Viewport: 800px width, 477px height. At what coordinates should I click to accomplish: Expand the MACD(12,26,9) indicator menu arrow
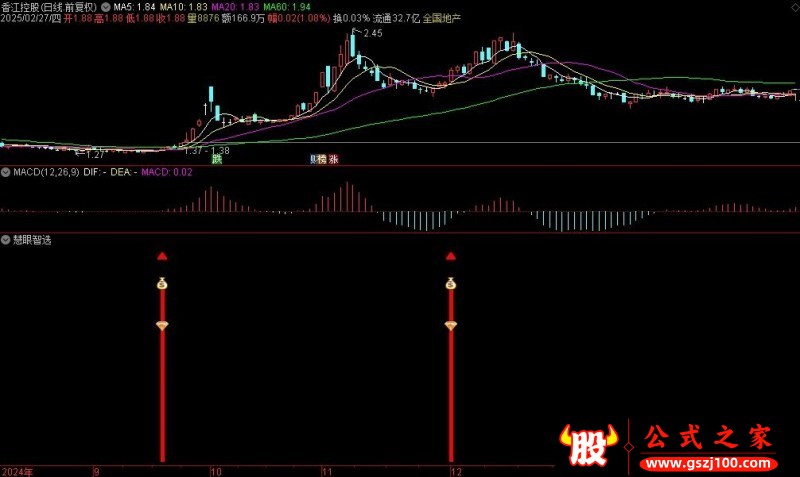(6, 172)
